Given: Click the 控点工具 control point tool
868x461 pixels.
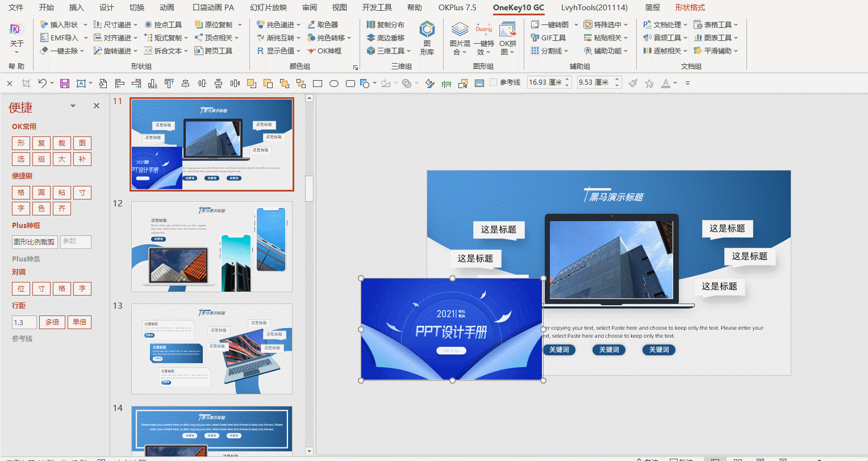Looking at the screenshot, I should 163,24.
